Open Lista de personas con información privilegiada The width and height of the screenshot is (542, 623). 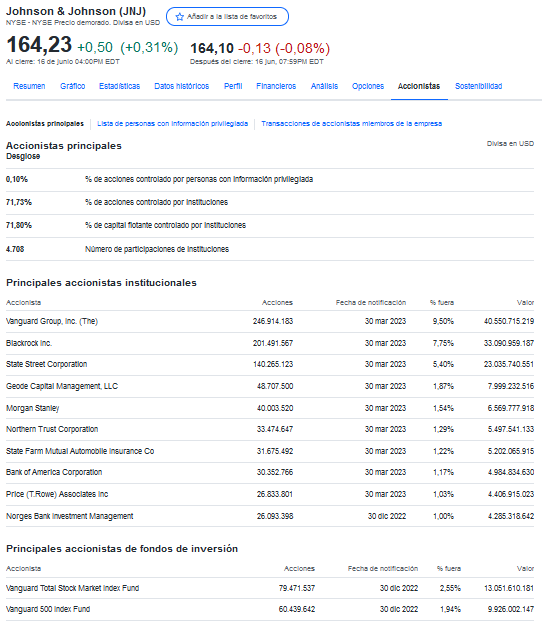click(x=172, y=124)
